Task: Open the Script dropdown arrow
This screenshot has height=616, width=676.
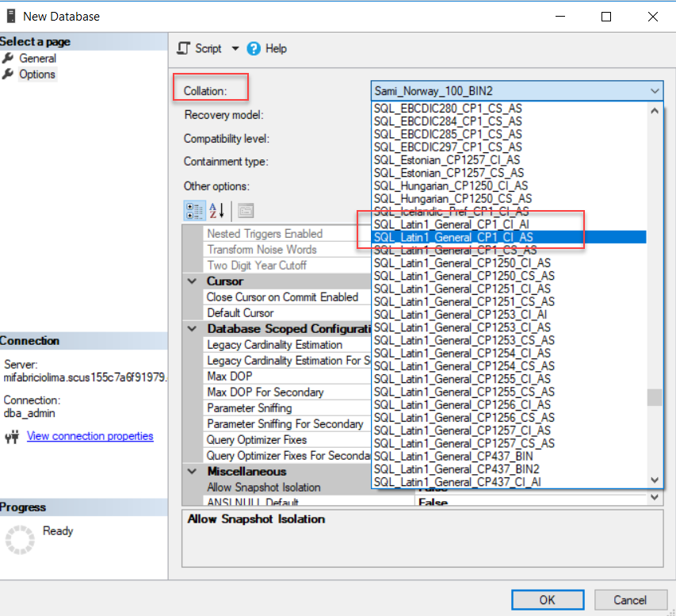Action: pyautogui.click(x=235, y=48)
